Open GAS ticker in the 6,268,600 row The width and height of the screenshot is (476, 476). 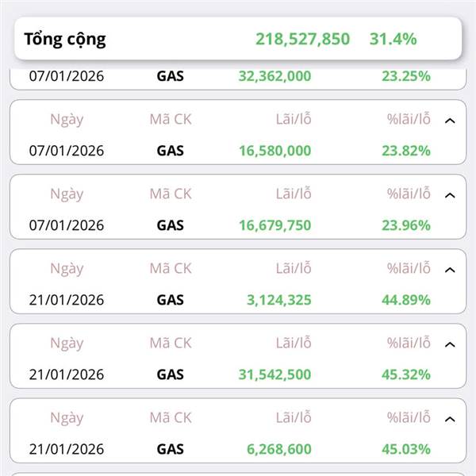pyautogui.click(x=170, y=449)
